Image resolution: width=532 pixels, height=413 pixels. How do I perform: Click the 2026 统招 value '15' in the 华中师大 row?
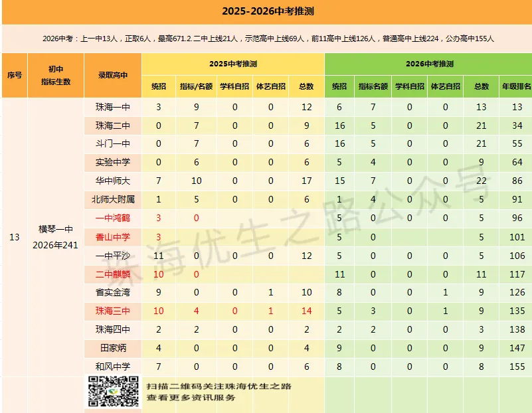click(339, 181)
